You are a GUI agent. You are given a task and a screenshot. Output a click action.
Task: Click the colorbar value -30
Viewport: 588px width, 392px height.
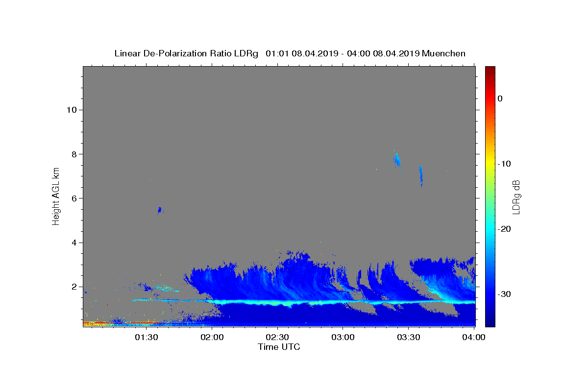coord(504,294)
